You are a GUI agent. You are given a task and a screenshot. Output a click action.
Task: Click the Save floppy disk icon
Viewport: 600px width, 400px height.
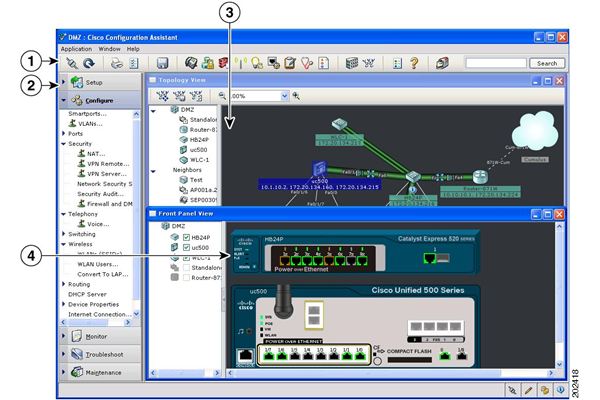(x=163, y=63)
